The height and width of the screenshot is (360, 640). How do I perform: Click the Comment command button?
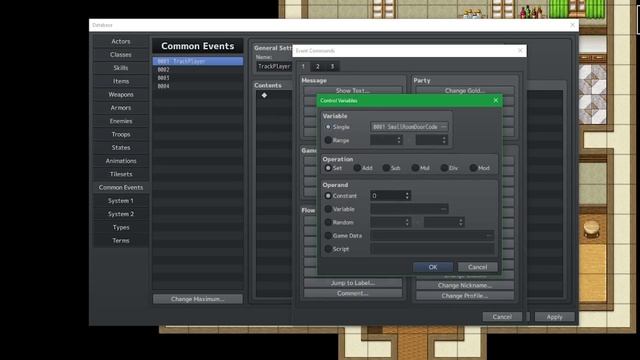[353, 293]
